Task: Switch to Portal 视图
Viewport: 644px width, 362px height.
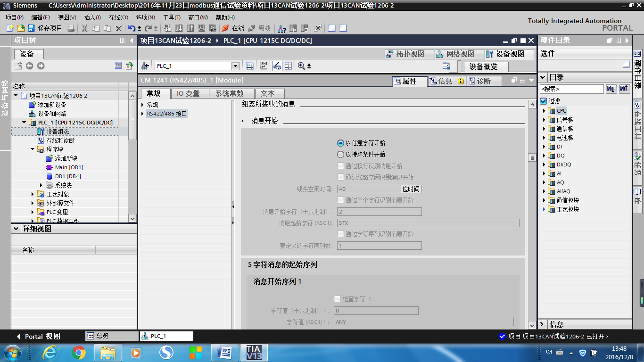Action: 39,336
